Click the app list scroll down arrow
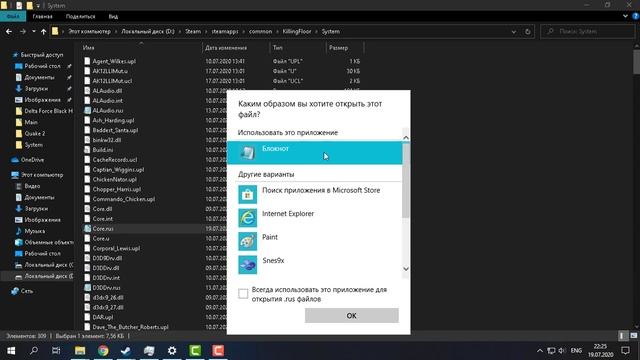 click(x=406, y=269)
